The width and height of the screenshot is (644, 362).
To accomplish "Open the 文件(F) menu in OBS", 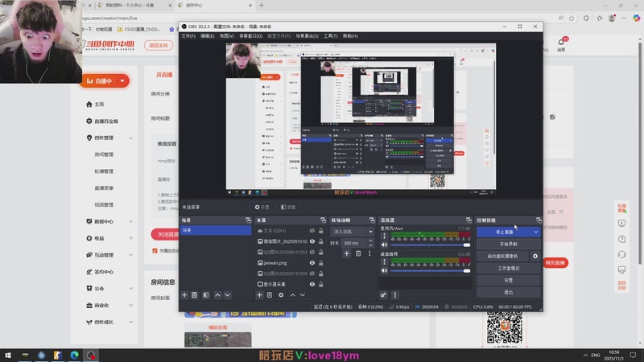I will click(188, 36).
